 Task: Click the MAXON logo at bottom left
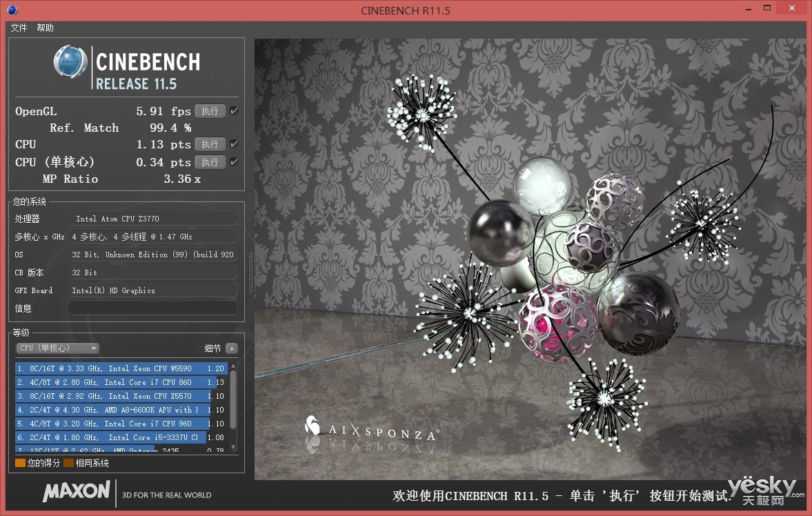pos(77,491)
